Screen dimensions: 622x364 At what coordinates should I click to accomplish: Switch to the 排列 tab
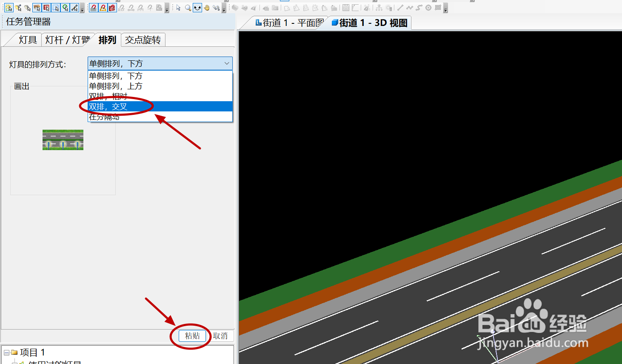[107, 40]
